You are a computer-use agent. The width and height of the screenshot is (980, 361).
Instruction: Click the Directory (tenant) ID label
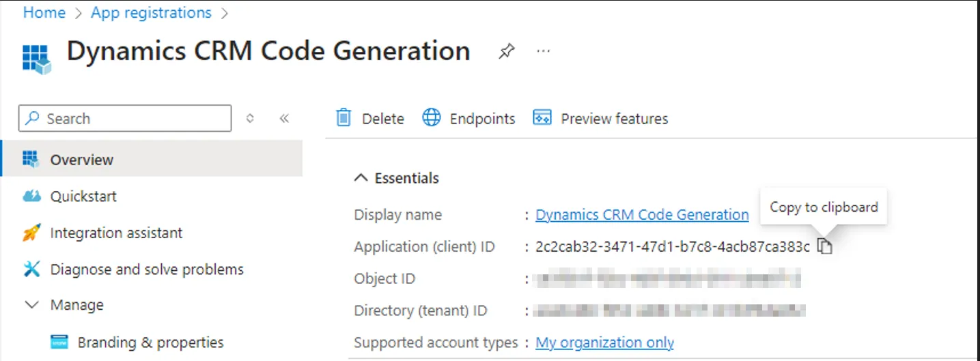tap(421, 311)
